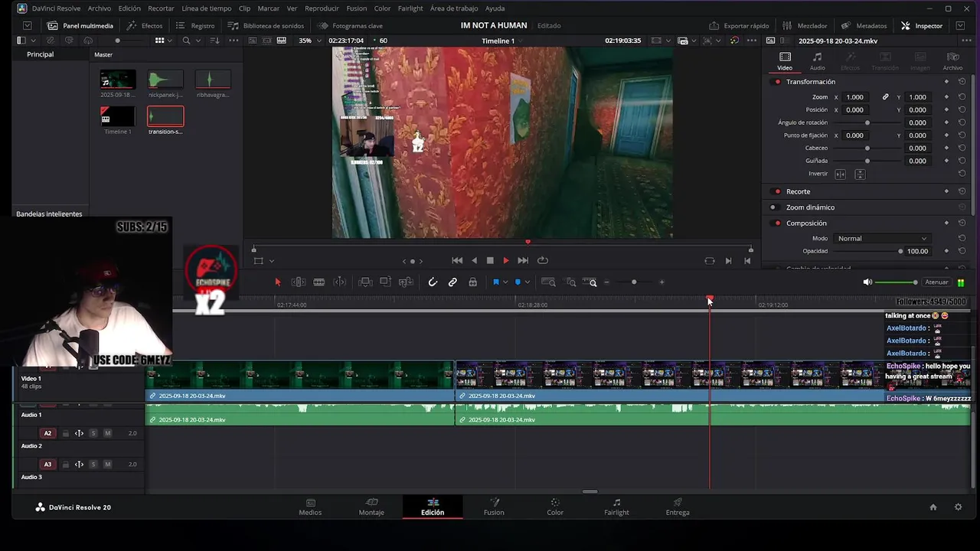Activate the Blade razor tool
Viewport: 980px width, 551px height.
click(319, 282)
